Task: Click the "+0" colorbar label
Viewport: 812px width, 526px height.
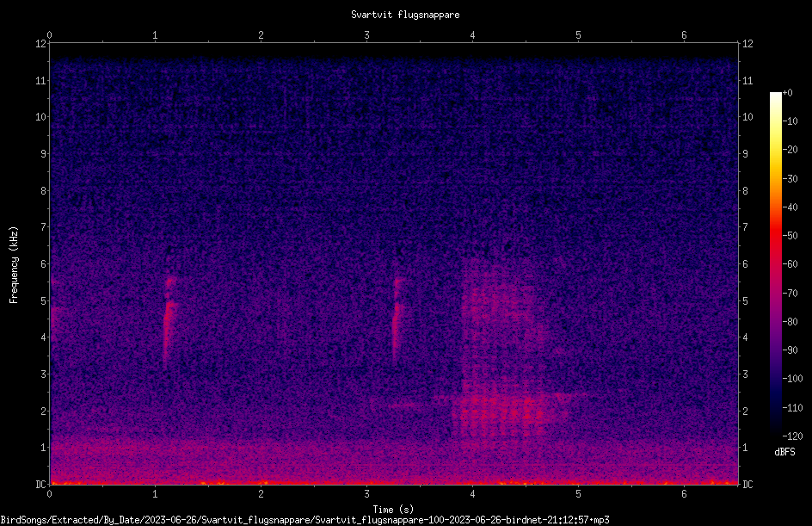Action: coord(787,93)
